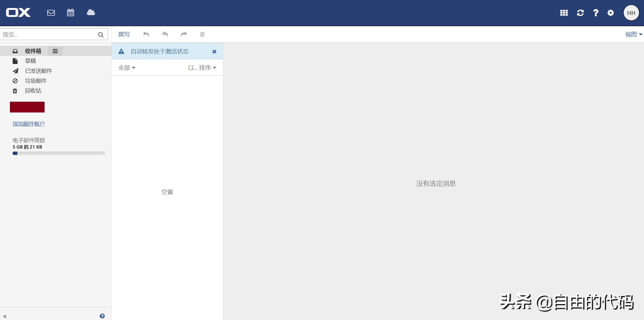Open the Mail app icon in header

51,13
